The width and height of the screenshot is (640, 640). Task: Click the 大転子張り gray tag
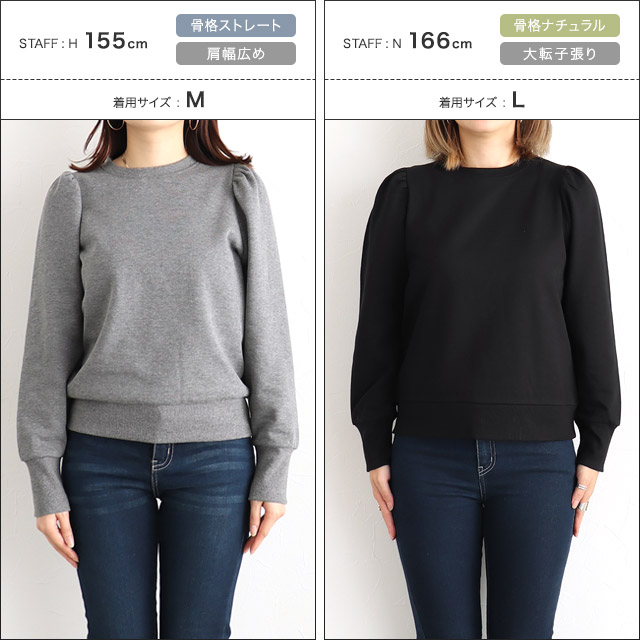[x=560, y=53]
